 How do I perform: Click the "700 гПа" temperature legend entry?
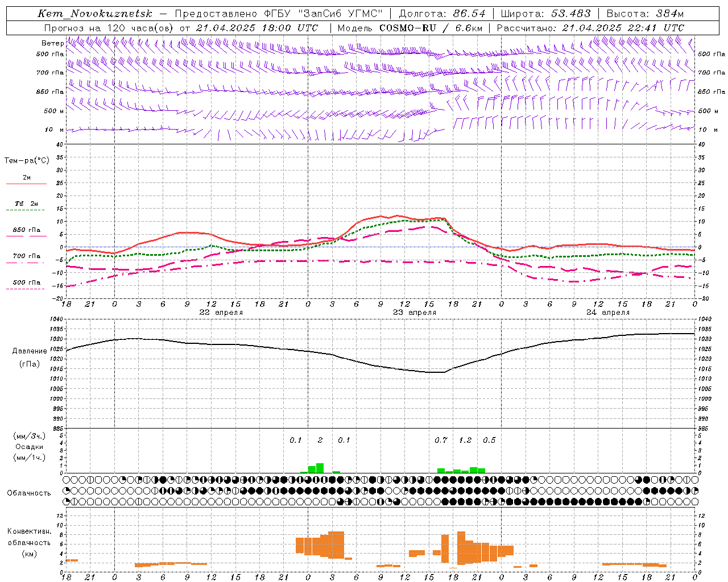[x=27, y=256]
